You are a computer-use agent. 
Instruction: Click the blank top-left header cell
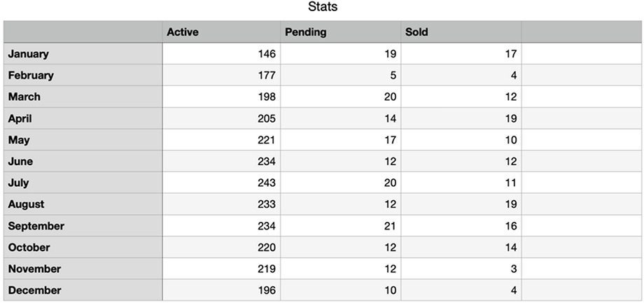tap(83, 32)
